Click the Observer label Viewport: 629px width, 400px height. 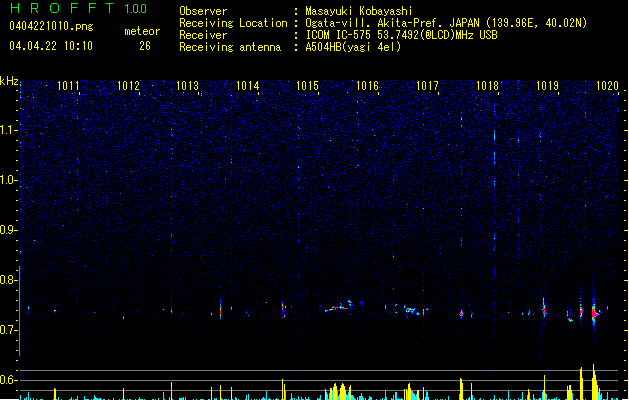[203, 11]
